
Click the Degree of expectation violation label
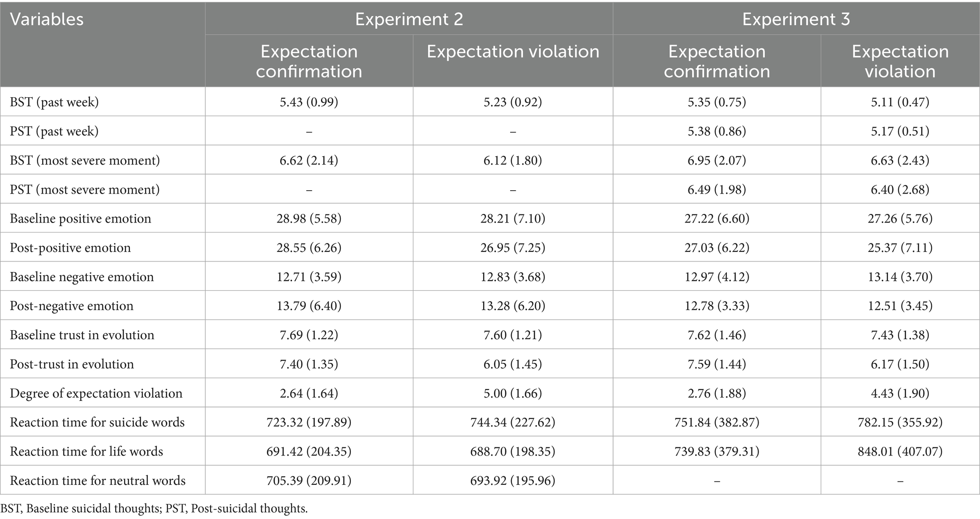click(96, 393)
